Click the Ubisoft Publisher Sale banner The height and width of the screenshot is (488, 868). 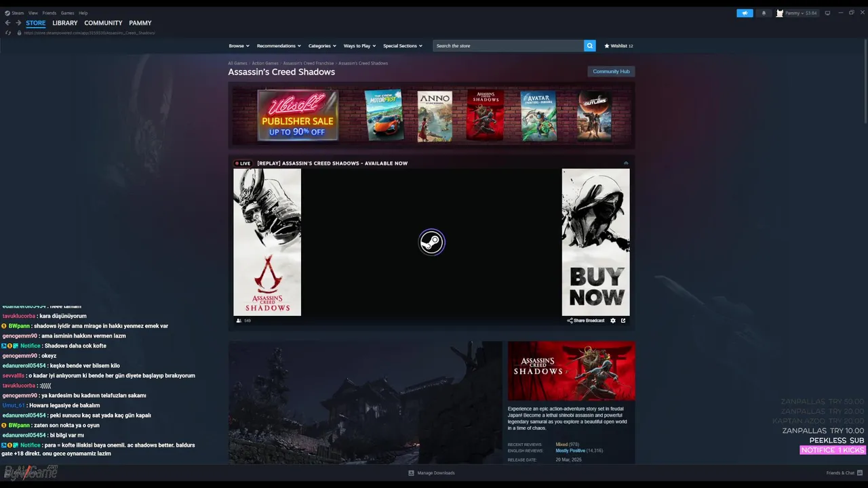tap(298, 115)
